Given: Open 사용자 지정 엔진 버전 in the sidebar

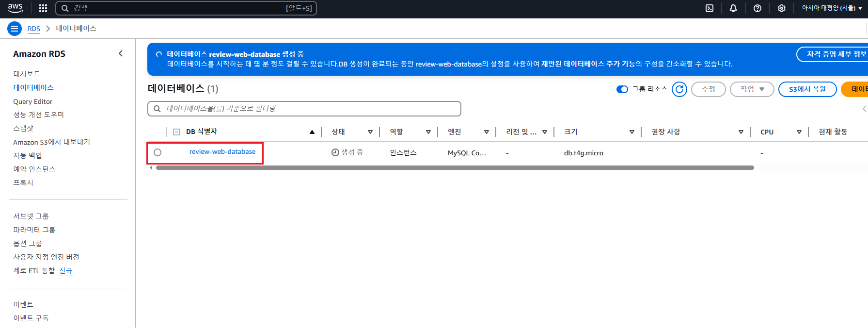Looking at the screenshot, I should click(x=46, y=257).
